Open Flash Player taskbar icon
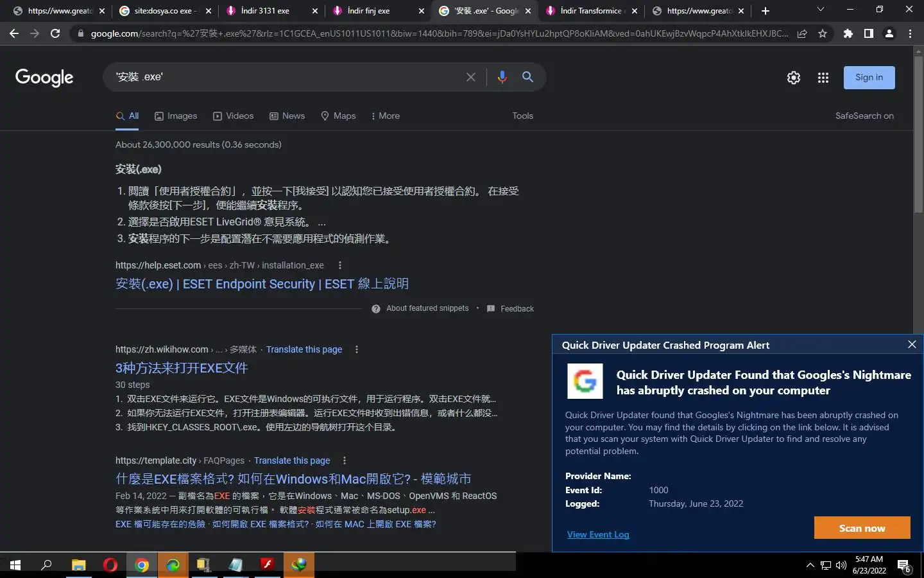924x578 pixels. click(x=268, y=565)
